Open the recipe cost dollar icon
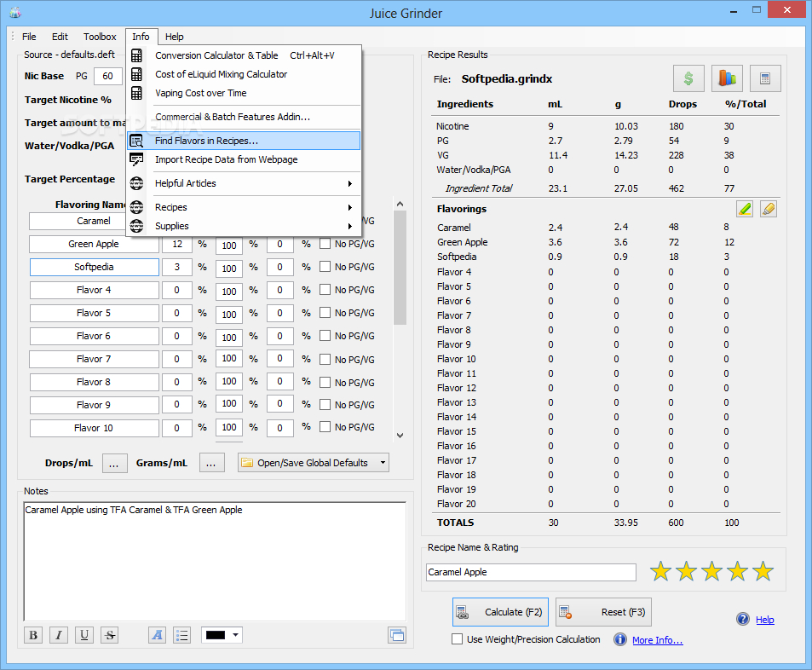The width and height of the screenshot is (812, 670). pos(688,78)
